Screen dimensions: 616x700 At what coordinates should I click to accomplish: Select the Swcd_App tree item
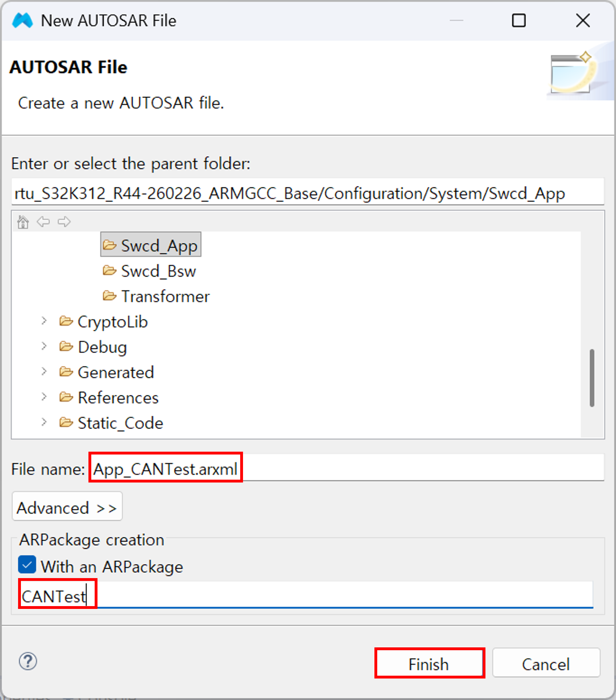pyautogui.click(x=151, y=245)
